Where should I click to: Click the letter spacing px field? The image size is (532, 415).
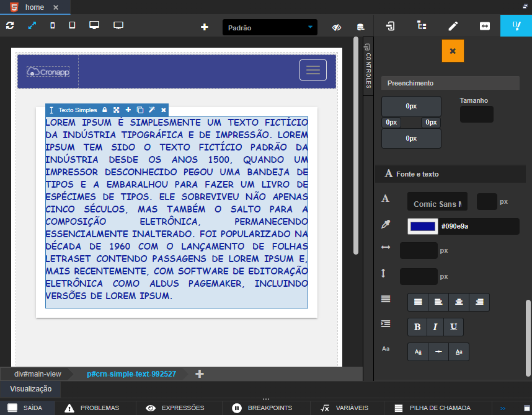[x=419, y=251]
